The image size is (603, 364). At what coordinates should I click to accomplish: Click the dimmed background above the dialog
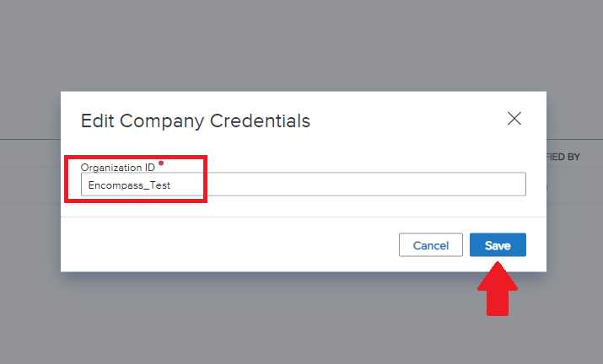pos(302,45)
